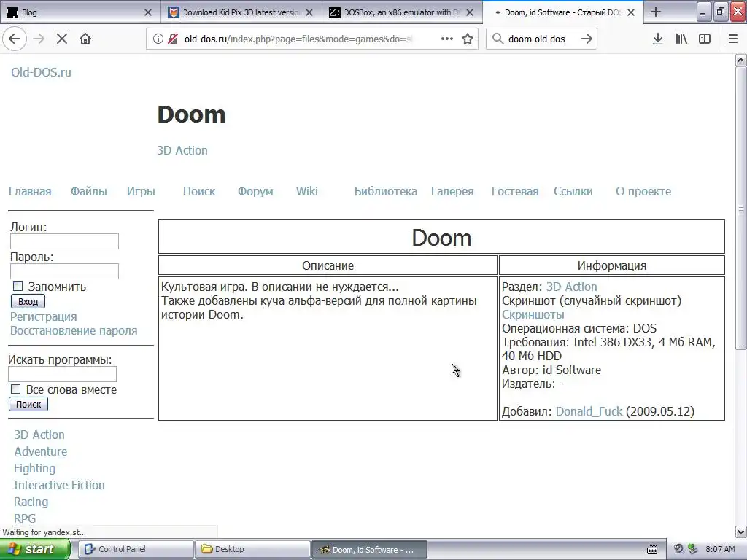Image resolution: width=747 pixels, height=560 pixels.
Task: Toggle the sidebar view icon
Action: (x=705, y=39)
